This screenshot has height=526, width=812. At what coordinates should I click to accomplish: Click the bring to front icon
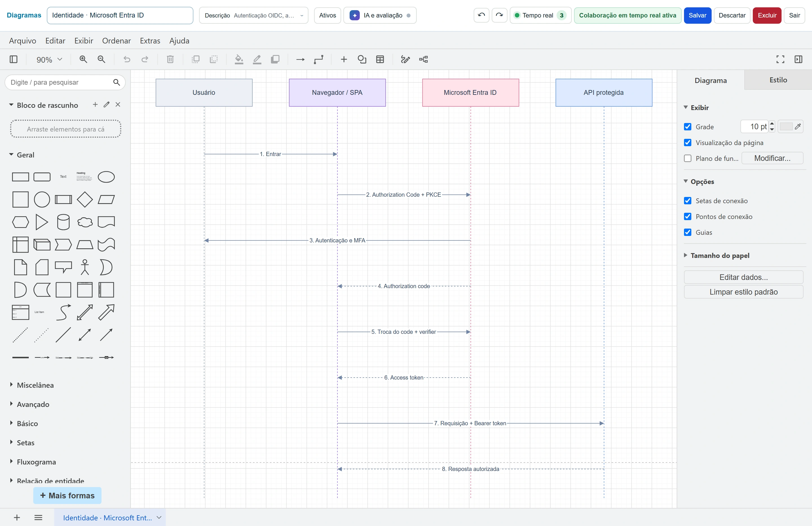pos(195,60)
